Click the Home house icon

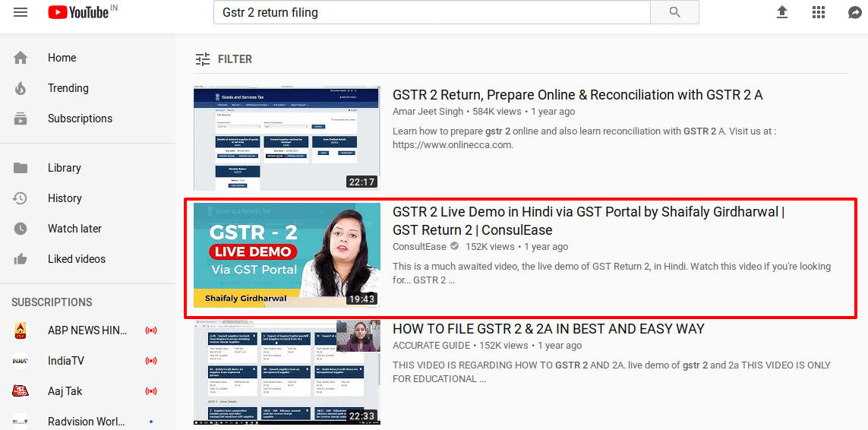click(21, 58)
